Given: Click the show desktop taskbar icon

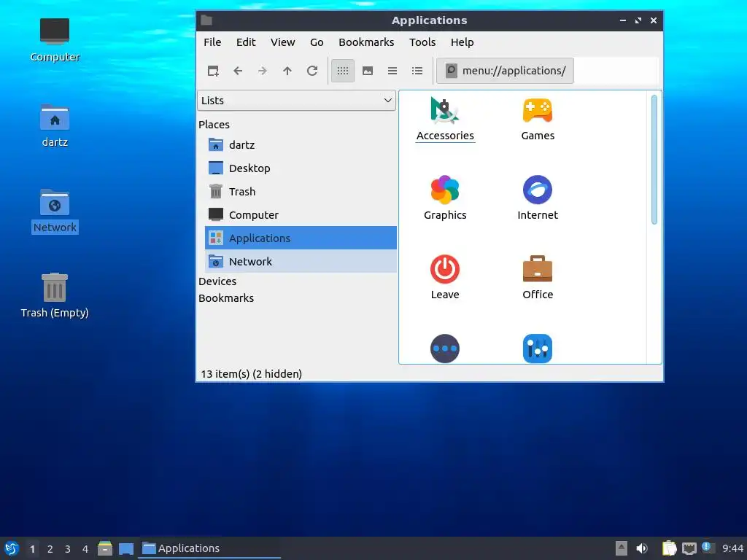Looking at the screenshot, I should [126, 549].
